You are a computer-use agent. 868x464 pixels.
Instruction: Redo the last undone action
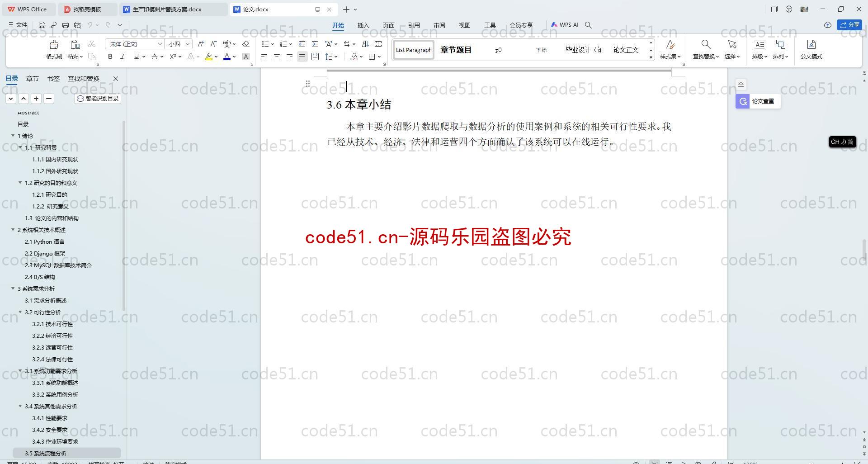point(108,25)
